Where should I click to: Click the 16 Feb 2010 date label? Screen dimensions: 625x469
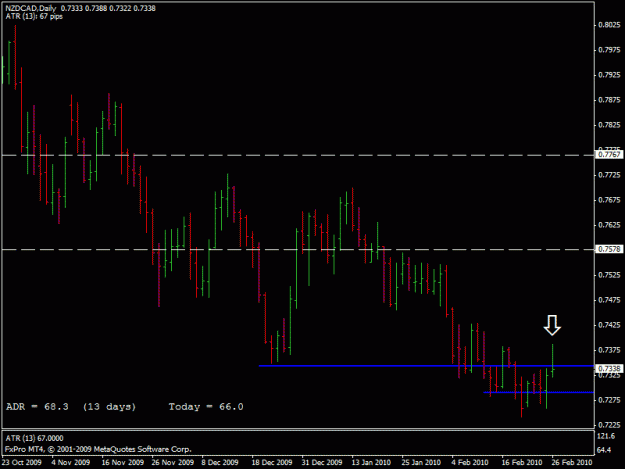click(522, 462)
